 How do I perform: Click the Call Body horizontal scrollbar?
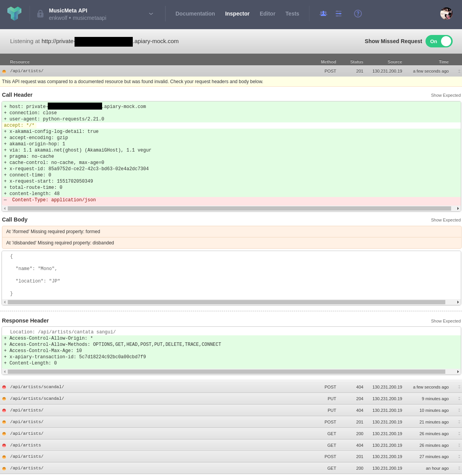tap(226, 302)
